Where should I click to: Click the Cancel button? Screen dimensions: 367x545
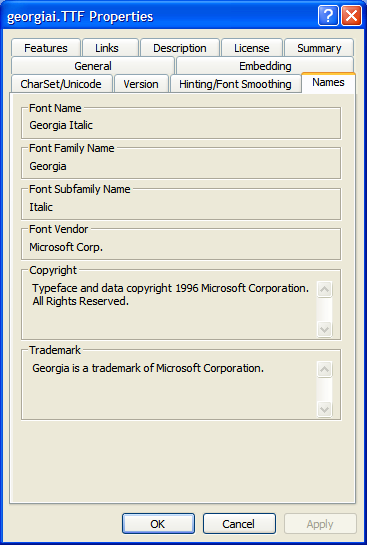(239, 523)
